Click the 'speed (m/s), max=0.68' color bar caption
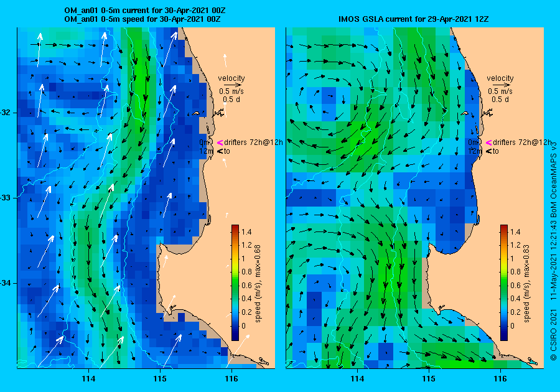 click(258, 284)
